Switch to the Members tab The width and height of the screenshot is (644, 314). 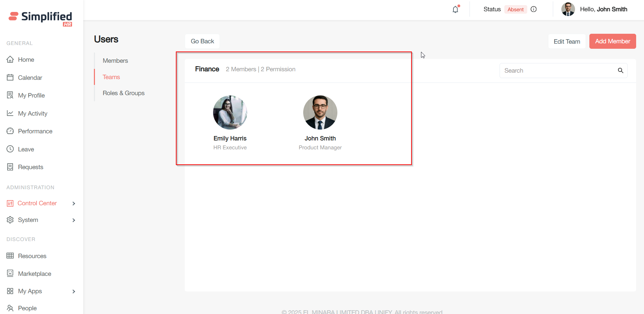[115, 61]
